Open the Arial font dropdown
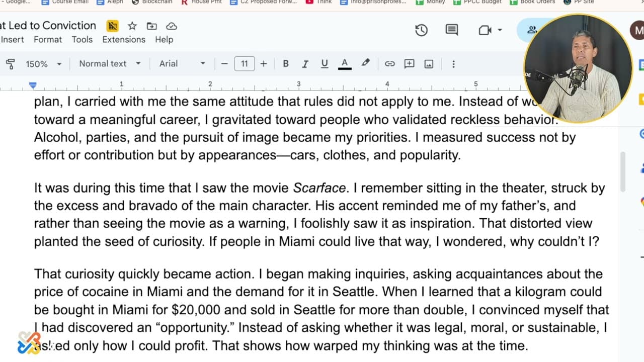644x362 pixels. tap(182, 64)
